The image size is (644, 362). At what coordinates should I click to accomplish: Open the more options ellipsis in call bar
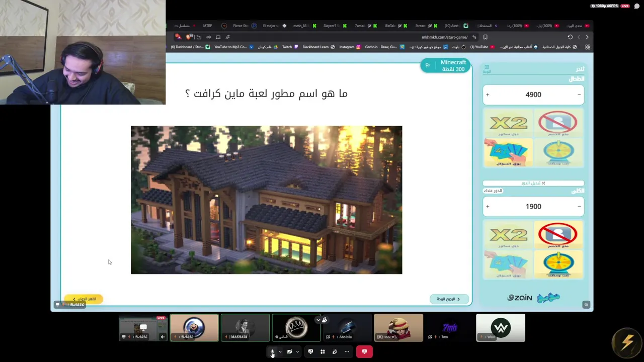[347, 351]
